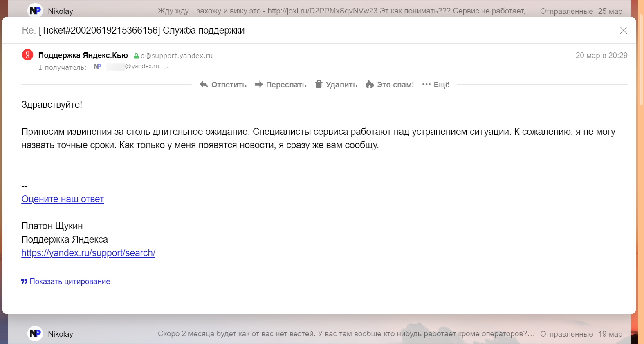Show quoted text via Показать цитирование
Screen dimensions: 644x344
click(66, 281)
